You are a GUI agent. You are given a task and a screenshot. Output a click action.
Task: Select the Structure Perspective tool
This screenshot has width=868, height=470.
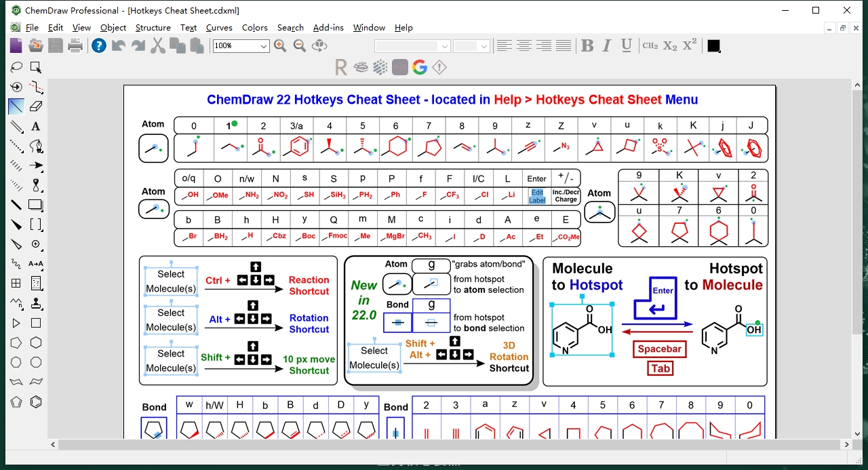click(x=16, y=87)
